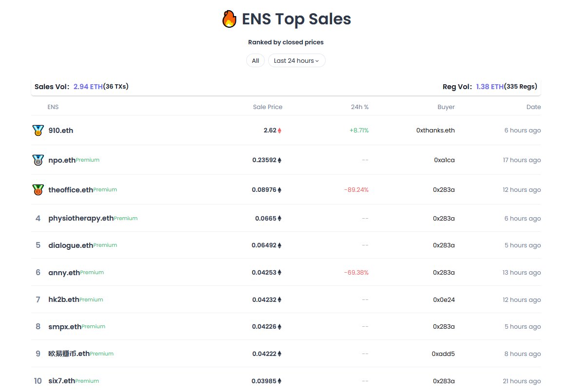Click the Premium tag beside physiotherapy.eth
Viewport: 569px width, 392px height.
tap(126, 218)
